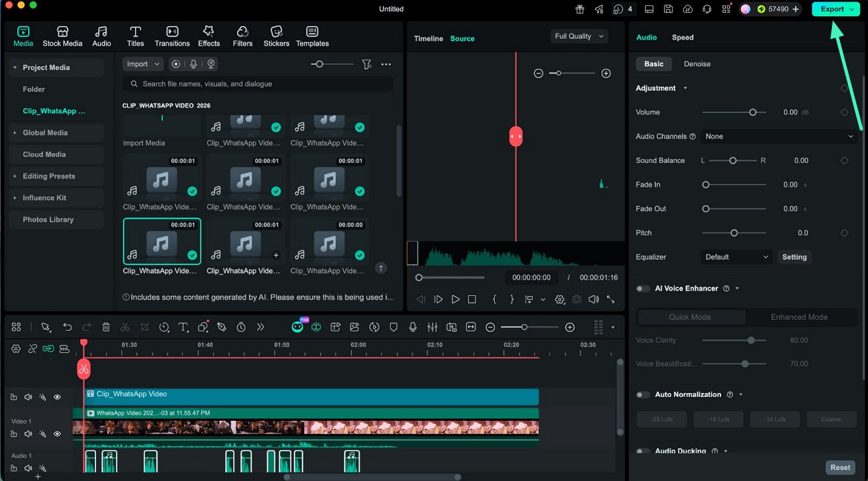Screen dimensions: 868x481
Task: Click the preview settings gear icon
Action: (560, 300)
